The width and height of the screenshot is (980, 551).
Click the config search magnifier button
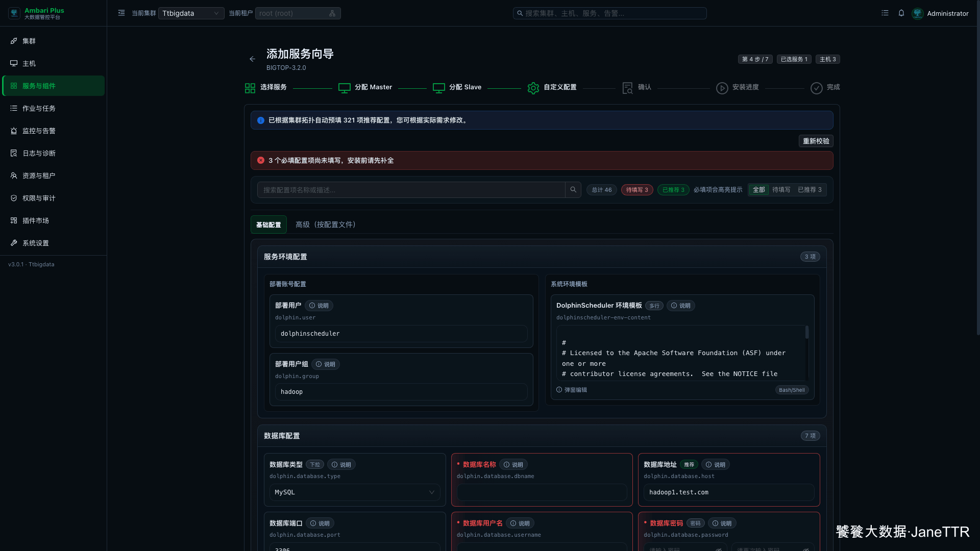pyautogui.click(x=573, y=190)
